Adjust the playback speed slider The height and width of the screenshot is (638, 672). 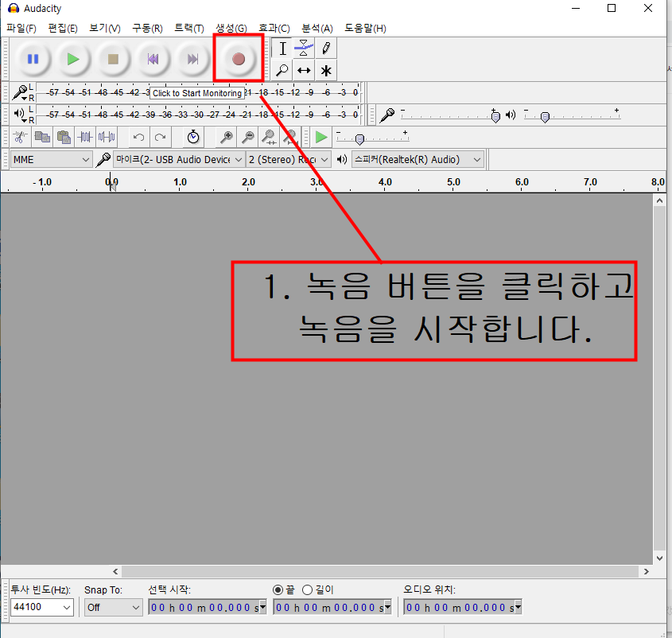(360, 139)
